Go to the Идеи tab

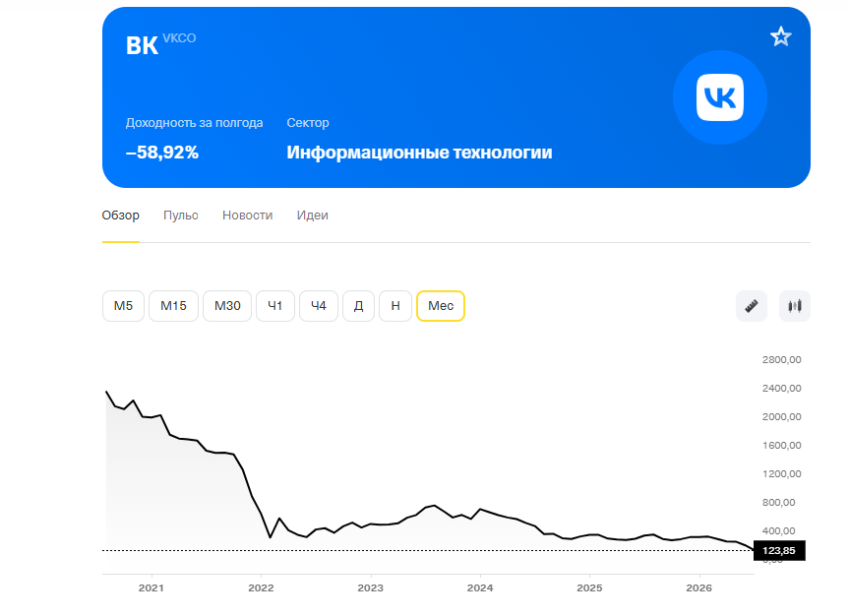pos(313,216)
